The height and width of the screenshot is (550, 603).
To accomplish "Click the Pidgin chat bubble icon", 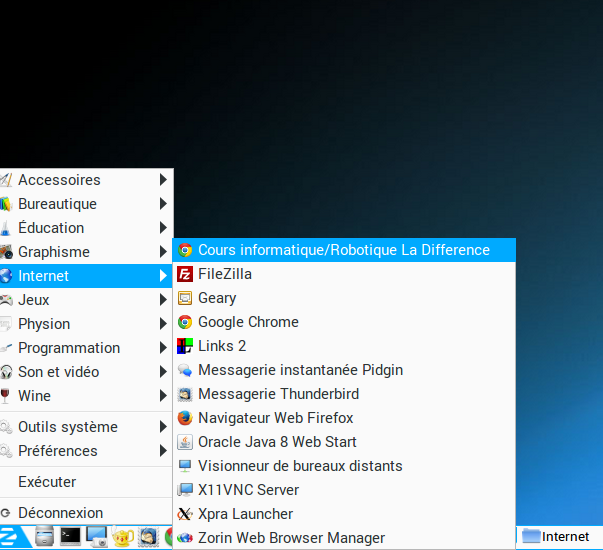I will pos(185,370).
